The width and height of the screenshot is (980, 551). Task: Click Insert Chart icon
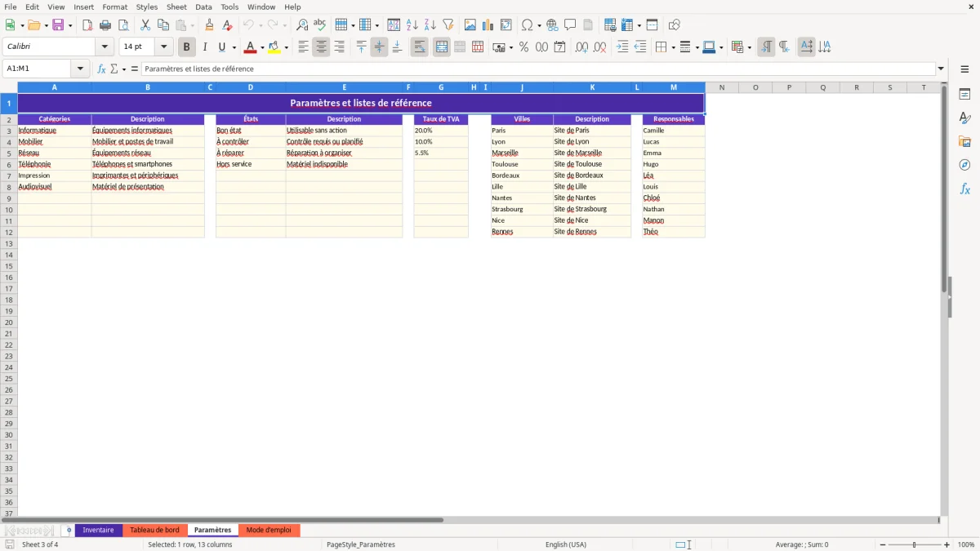tap(488, 25)
